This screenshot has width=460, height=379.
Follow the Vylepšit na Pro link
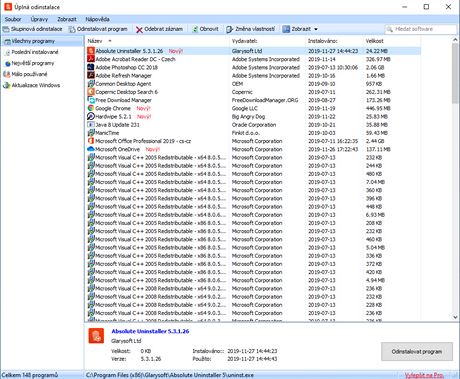tap(424, 375)
